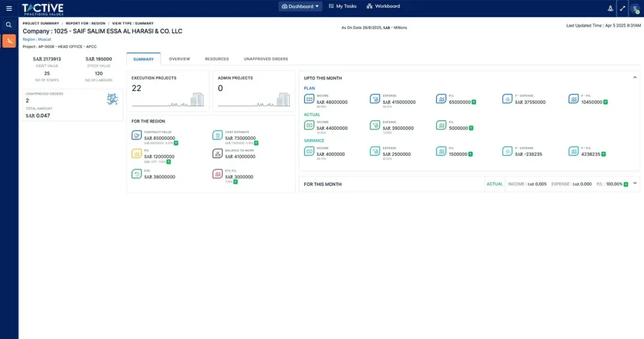Click Variance P-Expense icon
Viewport: 644px width, 339px height.
(507, 151)
